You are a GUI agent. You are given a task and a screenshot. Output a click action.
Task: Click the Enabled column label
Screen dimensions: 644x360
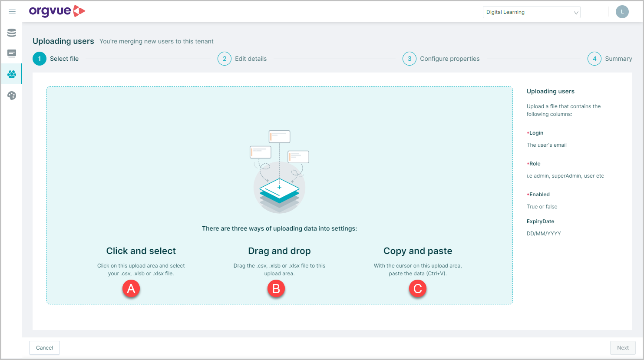tap(538, 195)
